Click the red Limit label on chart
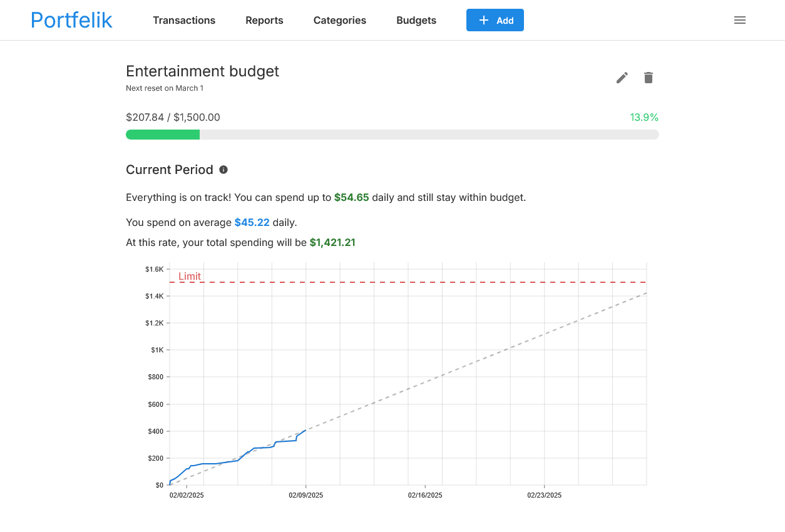 pos(190,276)
